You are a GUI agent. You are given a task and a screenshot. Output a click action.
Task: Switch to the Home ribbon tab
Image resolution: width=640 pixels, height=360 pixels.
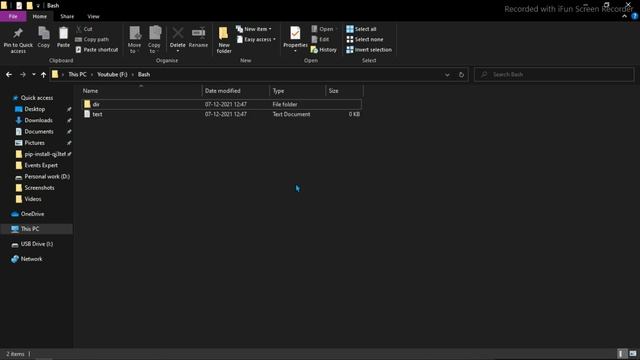coord(40,16)
